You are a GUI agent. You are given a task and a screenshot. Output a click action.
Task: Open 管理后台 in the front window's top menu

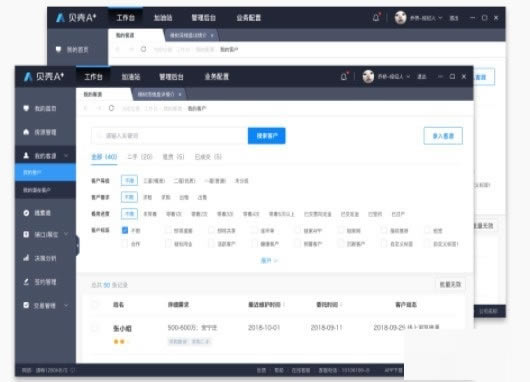click(171, 77)
